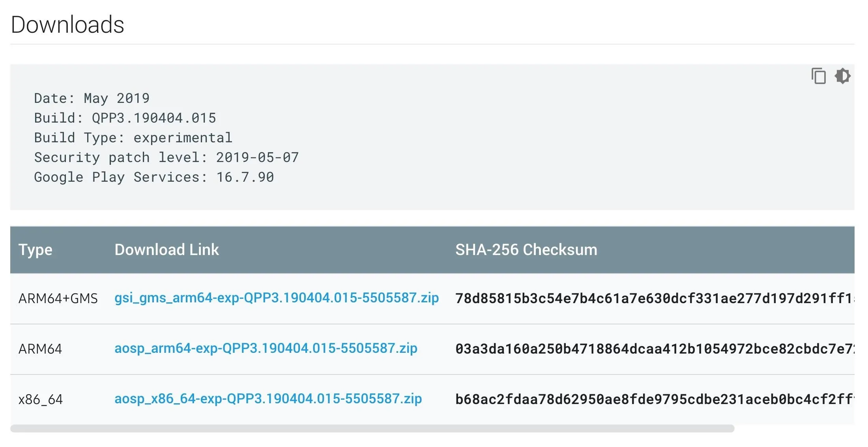Viewport: 868px width, 447px height.
Task: Toggle dark theme for code block
Action: pos(842,76)
